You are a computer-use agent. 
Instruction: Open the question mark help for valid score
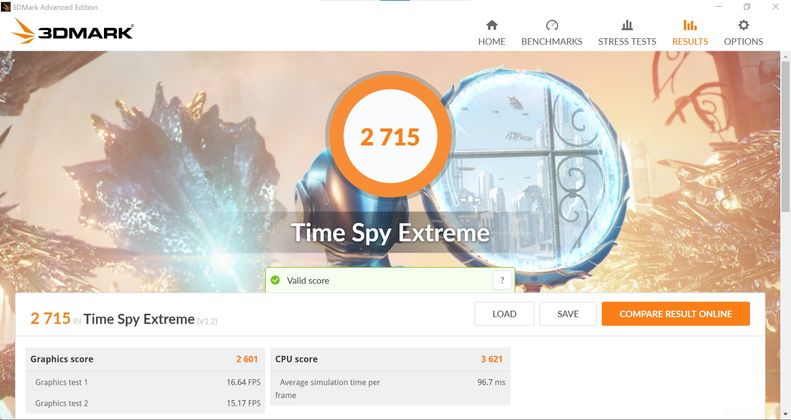point(502,280)
